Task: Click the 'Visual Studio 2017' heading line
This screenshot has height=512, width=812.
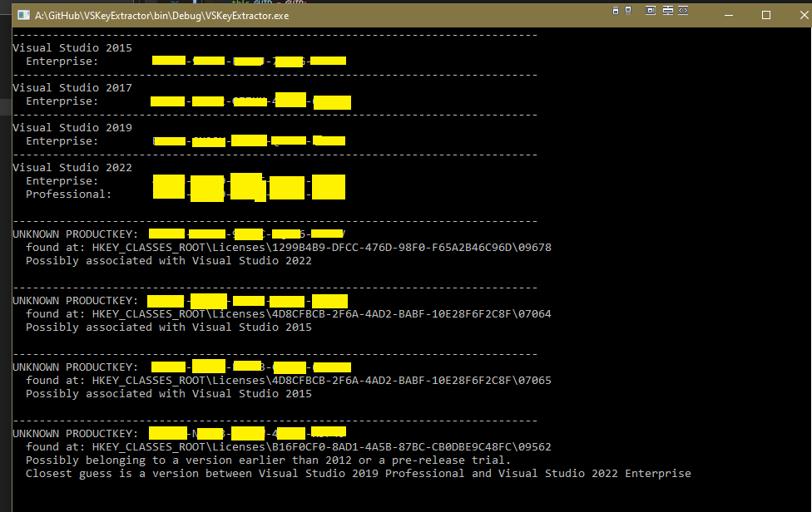Action: tap(72, 87)
